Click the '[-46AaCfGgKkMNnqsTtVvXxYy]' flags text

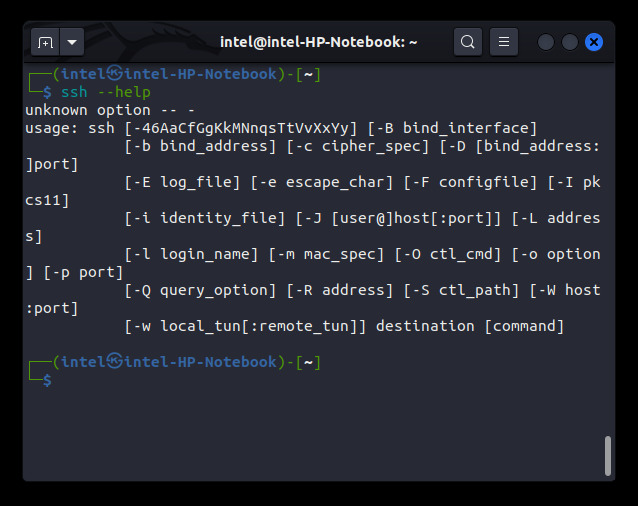click(x=241, y=129)
